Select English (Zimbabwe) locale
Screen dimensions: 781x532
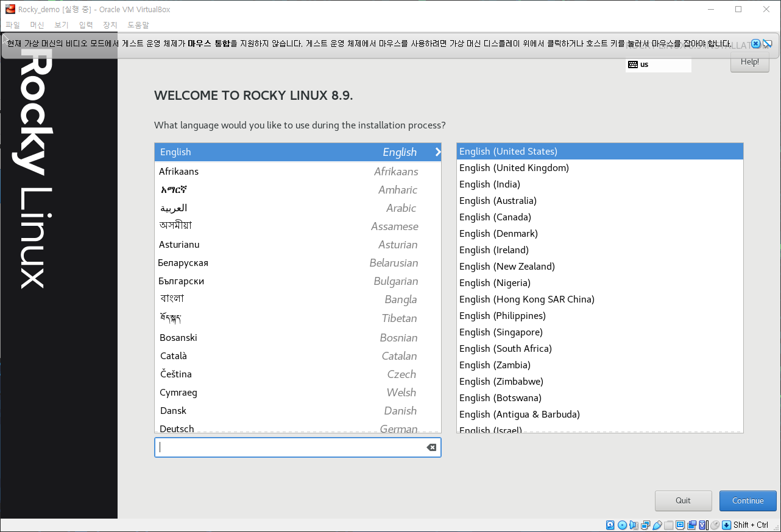coord(600,382)
